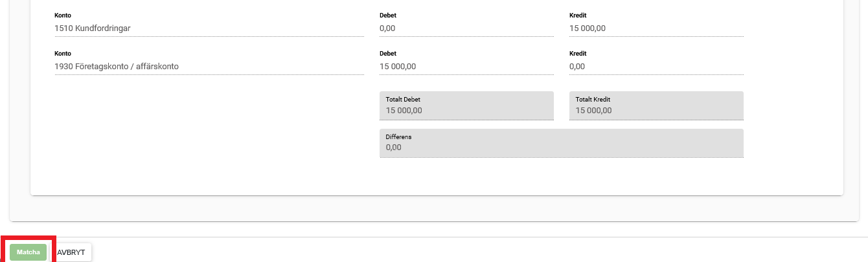Click the Totalt Debet label text
Viewport: 868px width, 262px height.
[403, 100]
